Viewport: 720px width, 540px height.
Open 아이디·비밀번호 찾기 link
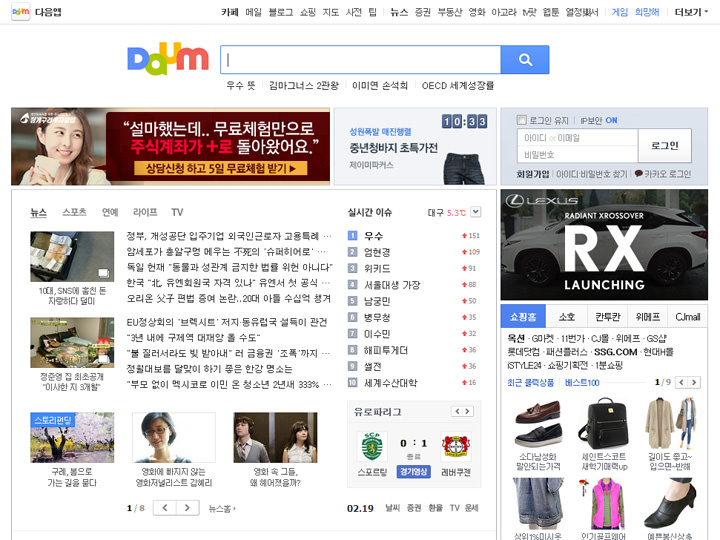[591, 174]
